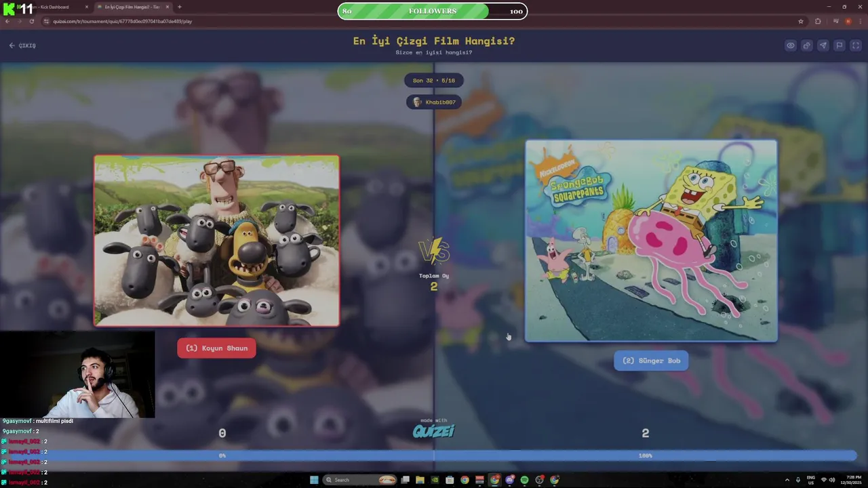Click the browser back arrow
The height and width of the screenshot is (488, 868).
(7, 21)
